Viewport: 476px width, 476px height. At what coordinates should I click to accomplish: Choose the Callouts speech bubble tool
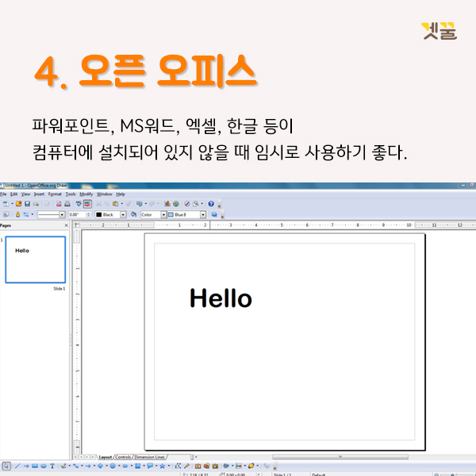(x=150, y=466)
